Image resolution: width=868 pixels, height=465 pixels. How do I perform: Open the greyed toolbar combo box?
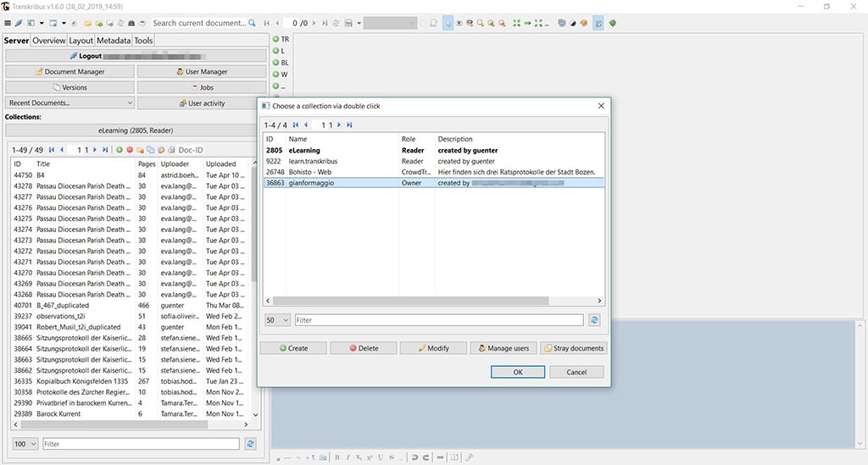click(390, 23)
